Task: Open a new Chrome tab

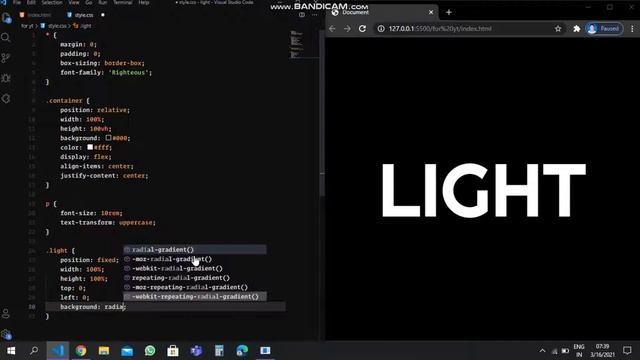Action: point(449,12)
